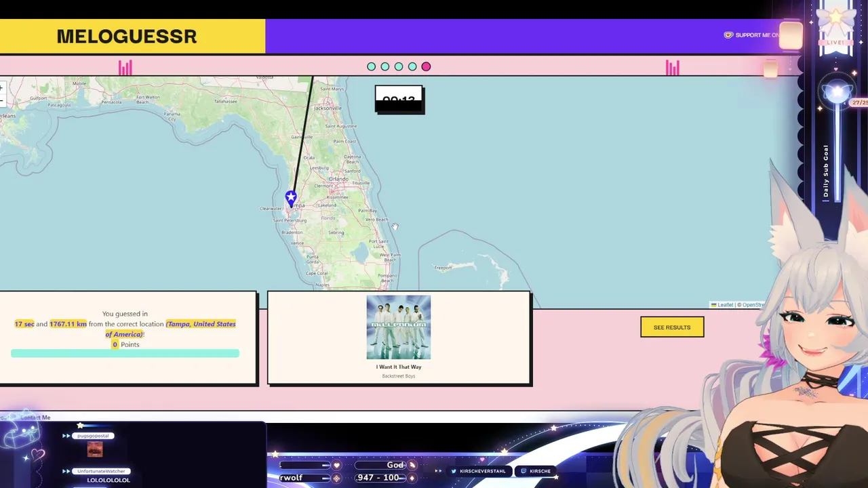Click the LOLOLOLOLOL chat message
The image size is (868, 488).
click(x=108, y=480)
